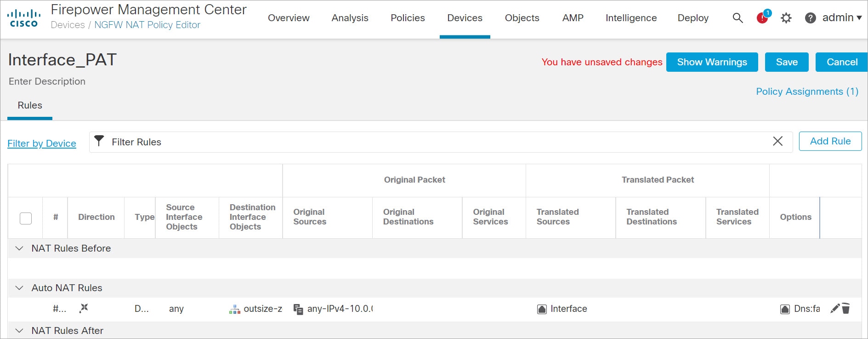Save the NAT policy changes
Viewport: 868px width, 339px height.
click(787, 62)
